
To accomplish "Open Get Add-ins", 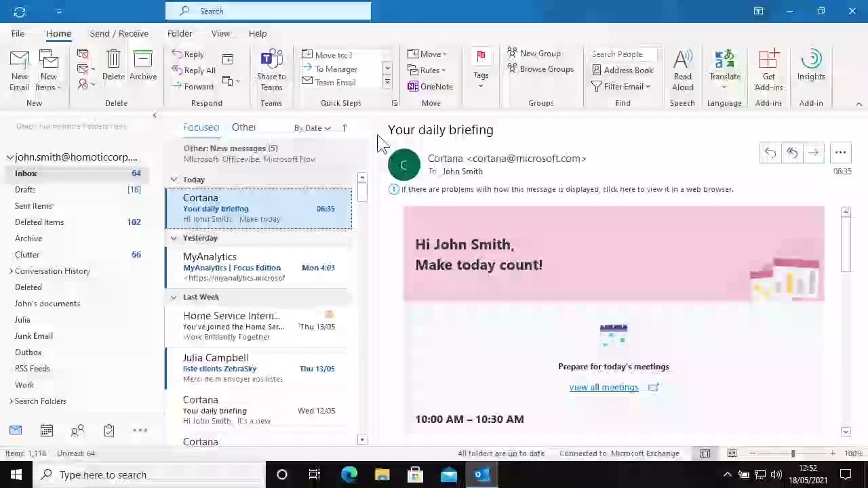I will (768, 70).
